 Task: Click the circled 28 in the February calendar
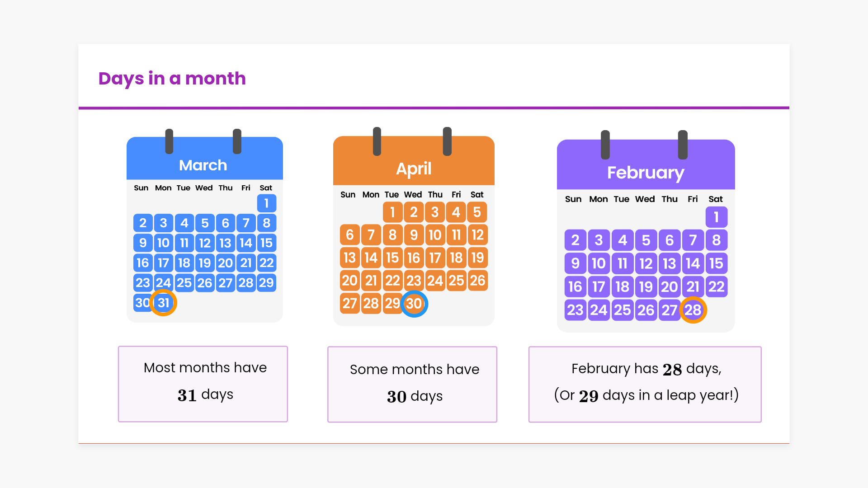point(693,310)
